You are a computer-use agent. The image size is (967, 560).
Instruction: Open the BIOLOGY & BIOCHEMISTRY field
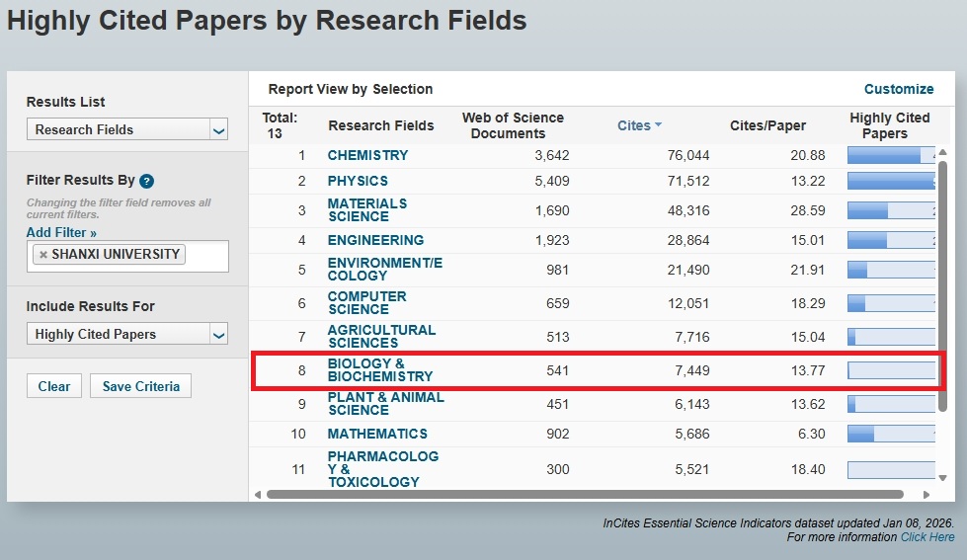coord(379,370)
